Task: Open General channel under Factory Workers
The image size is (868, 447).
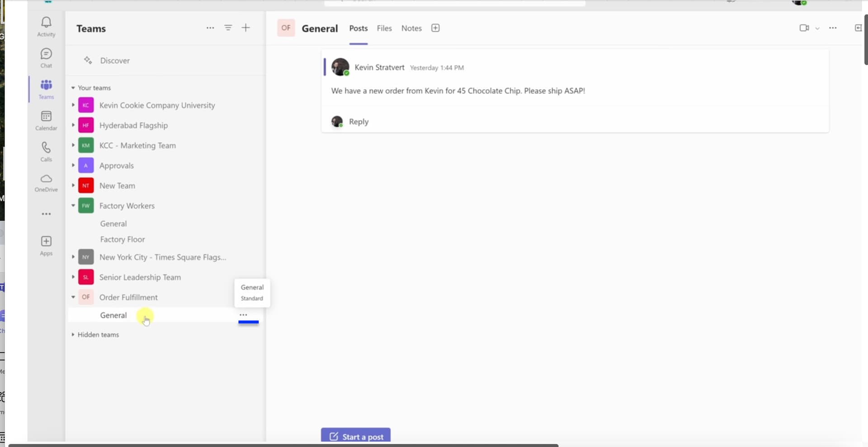Action: tap(113, 223)
